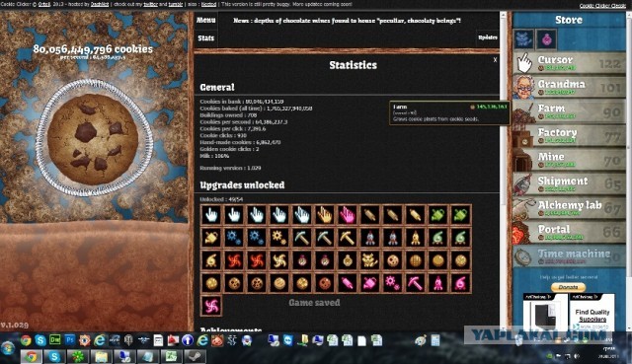Screen dimensions: 632x364
Task: Select the golden portal swirl upgrade
Action: [279, 261]
